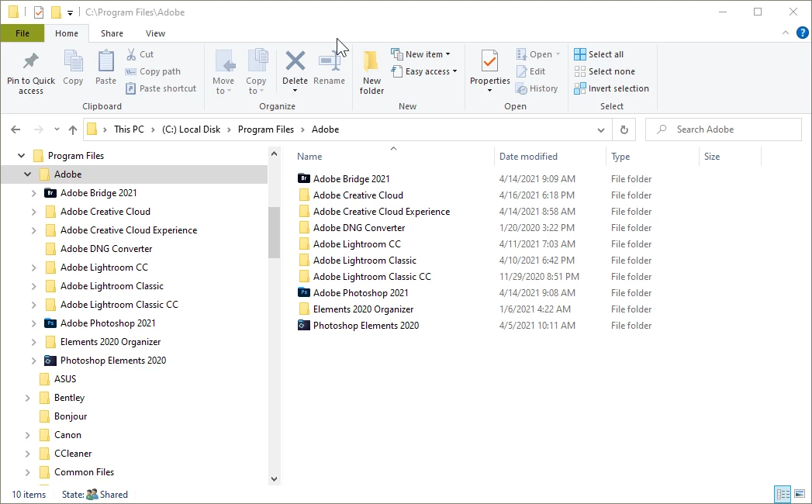Screen dimensions: 812x504
Task: Switch to the Share ribbon tab
Action: click(112, 33)
